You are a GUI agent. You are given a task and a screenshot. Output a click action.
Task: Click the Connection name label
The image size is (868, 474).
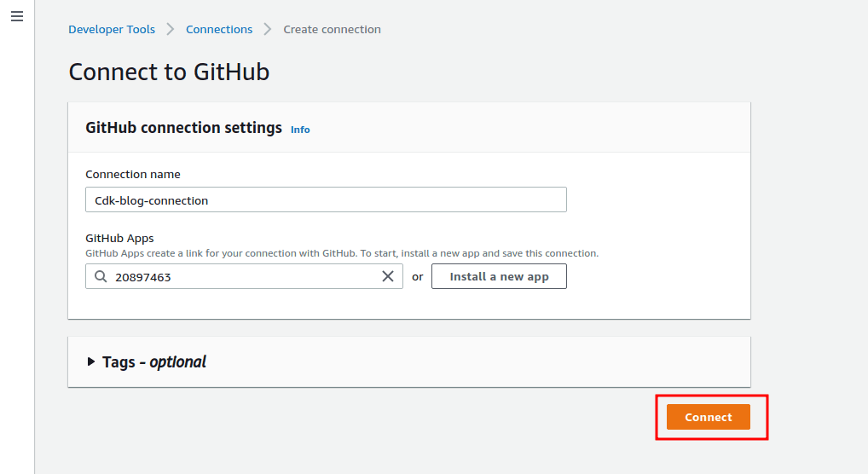tap(133, 175)
